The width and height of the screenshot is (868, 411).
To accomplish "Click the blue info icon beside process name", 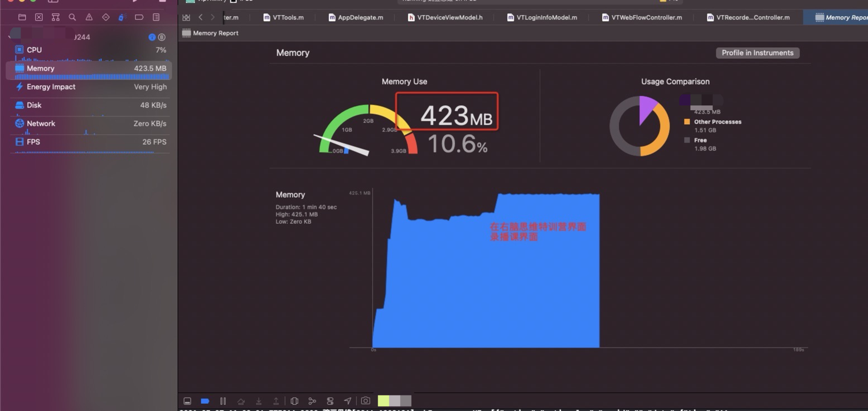I will pyautogui.click(x=152, y=37).
